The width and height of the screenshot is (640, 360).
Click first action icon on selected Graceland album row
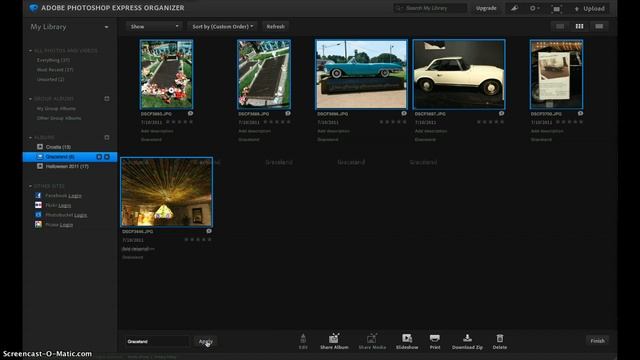coord(99,157)
